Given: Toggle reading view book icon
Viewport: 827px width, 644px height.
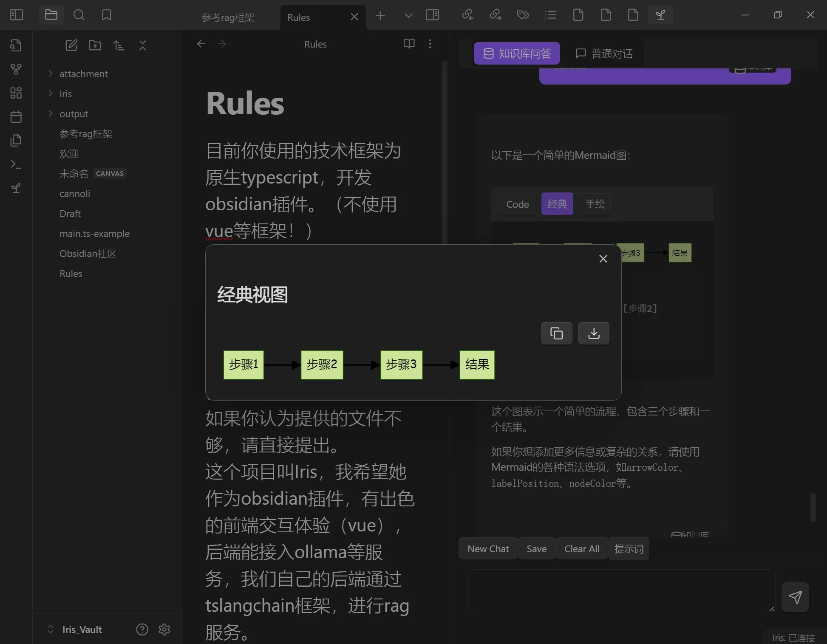Looking at the screenshot, I should tap(409, 44).
